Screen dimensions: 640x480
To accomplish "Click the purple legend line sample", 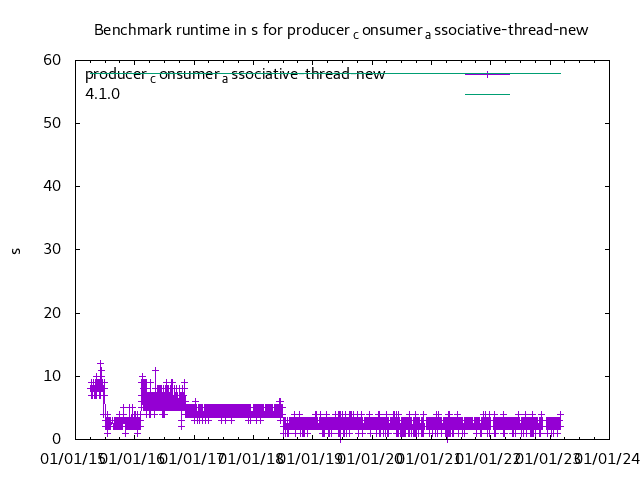I will (x=487, y=74).
